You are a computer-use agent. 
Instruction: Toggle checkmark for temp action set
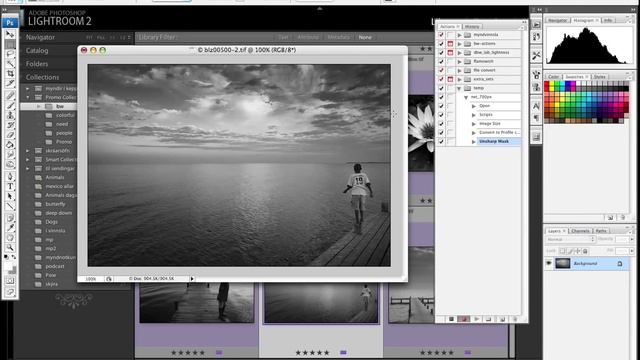(x=441, y=88)
